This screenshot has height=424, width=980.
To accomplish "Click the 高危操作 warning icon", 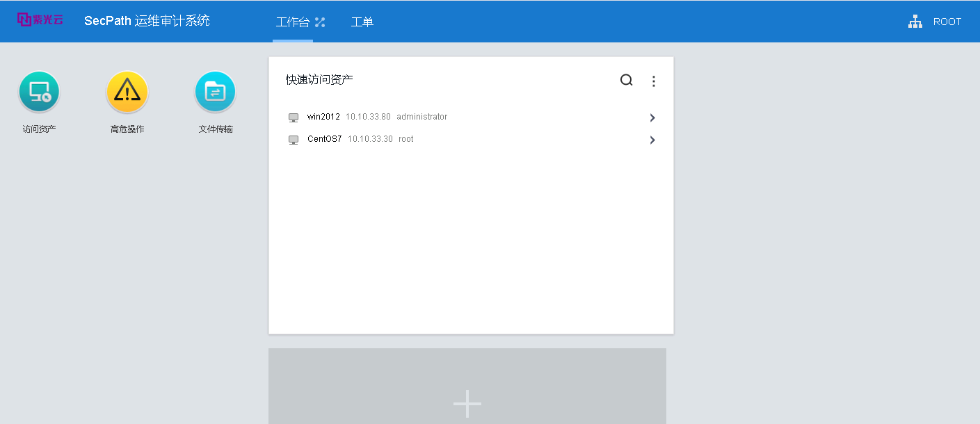I will (127, 92).
